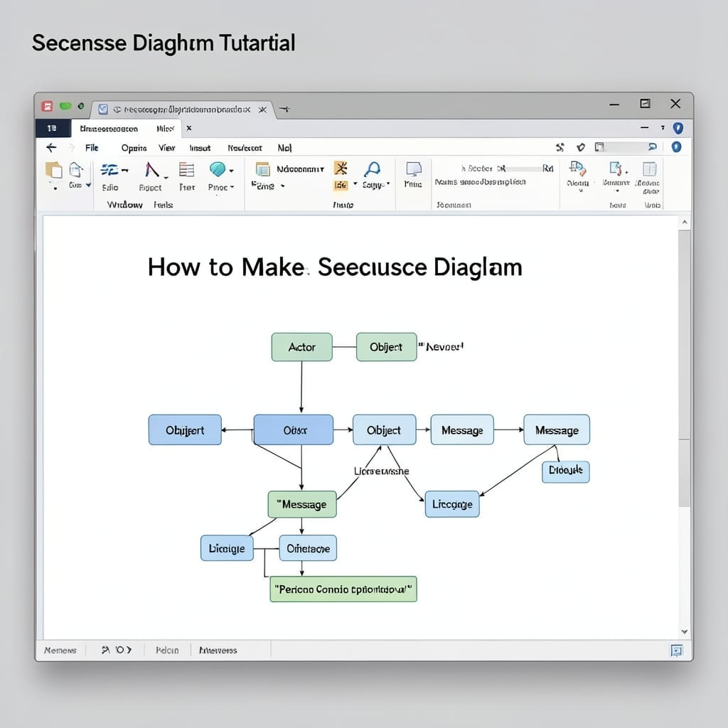This screenshot has width=728, height=728.
Task: Expand the arrow under Bamarre
Action: click(x=617, y=191)
